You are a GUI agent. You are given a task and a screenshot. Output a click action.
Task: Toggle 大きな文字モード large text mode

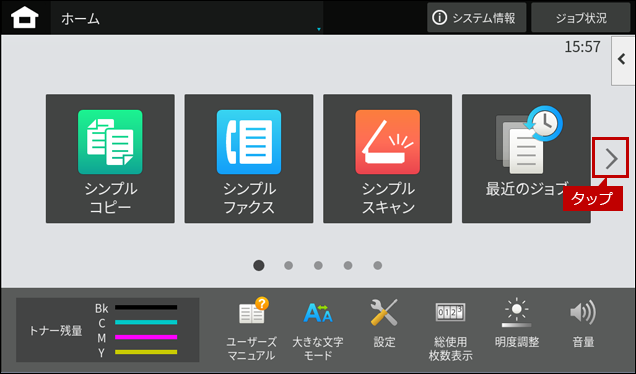pos(318,329)
